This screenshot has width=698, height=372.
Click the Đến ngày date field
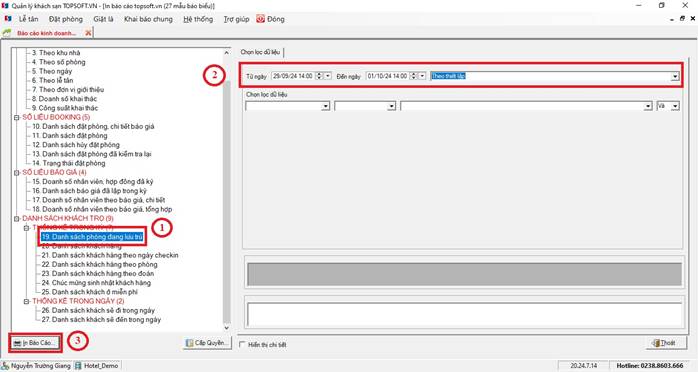click(388, 76)
